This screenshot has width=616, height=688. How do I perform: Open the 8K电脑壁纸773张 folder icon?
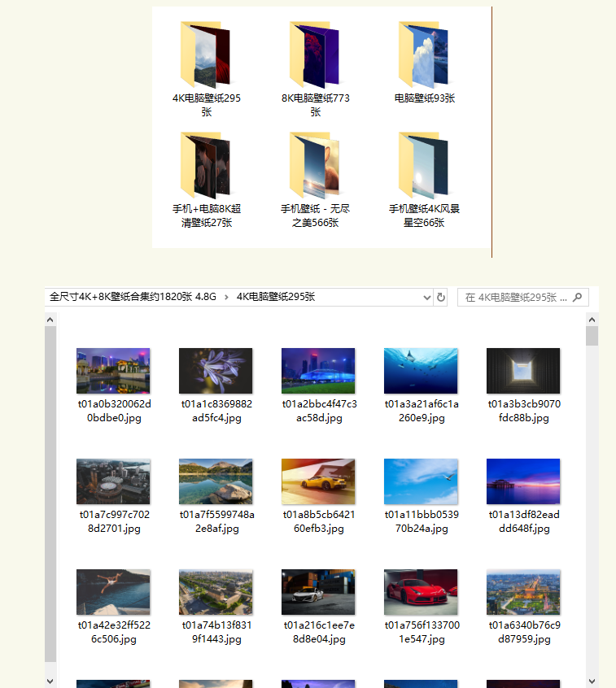click(x=314, y=54)
